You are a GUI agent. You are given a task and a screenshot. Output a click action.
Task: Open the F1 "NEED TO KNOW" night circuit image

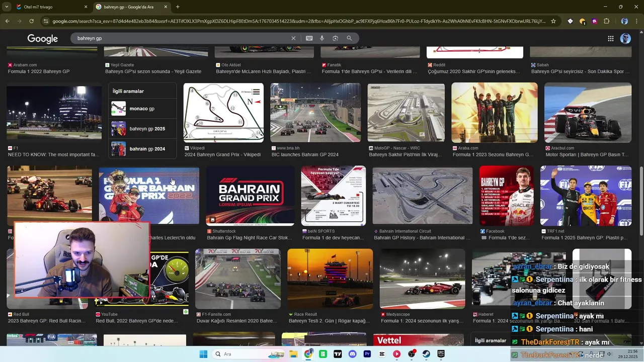(54, 113)
